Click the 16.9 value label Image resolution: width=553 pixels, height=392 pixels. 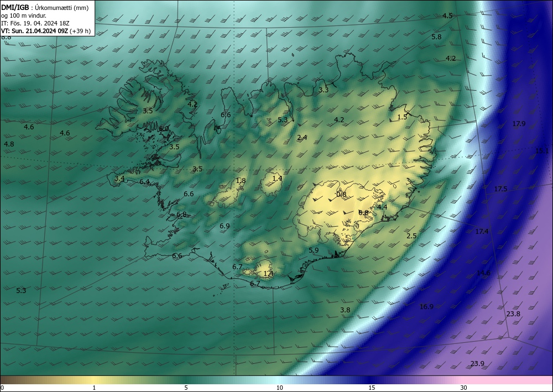[426, 307]
